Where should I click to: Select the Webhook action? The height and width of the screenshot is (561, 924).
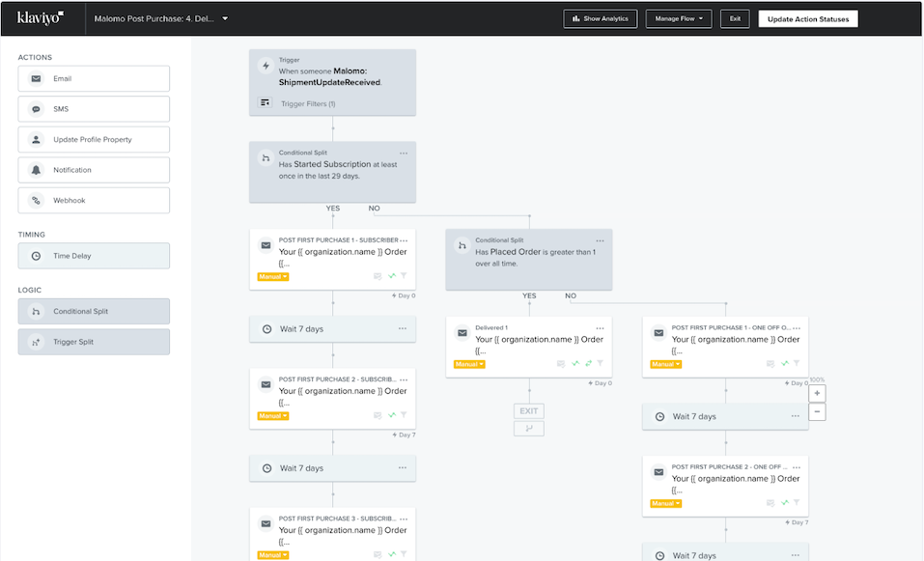pos(94,201)
